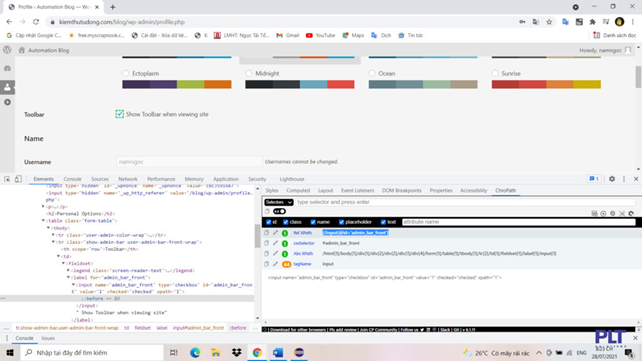Image resolution: width=642 pixels, height=361 pixels.
Task: Open Task View from the taskbar
Action: tap(174, 352)
